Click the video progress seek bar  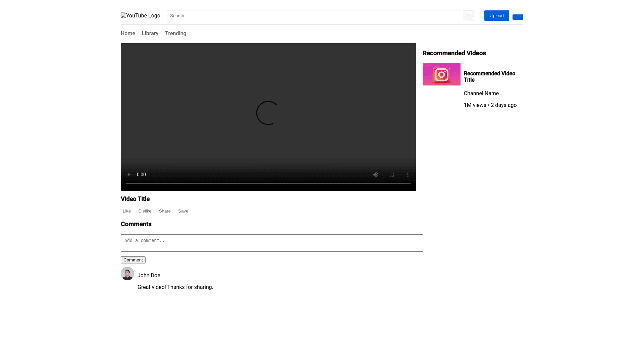coord(268,183)
